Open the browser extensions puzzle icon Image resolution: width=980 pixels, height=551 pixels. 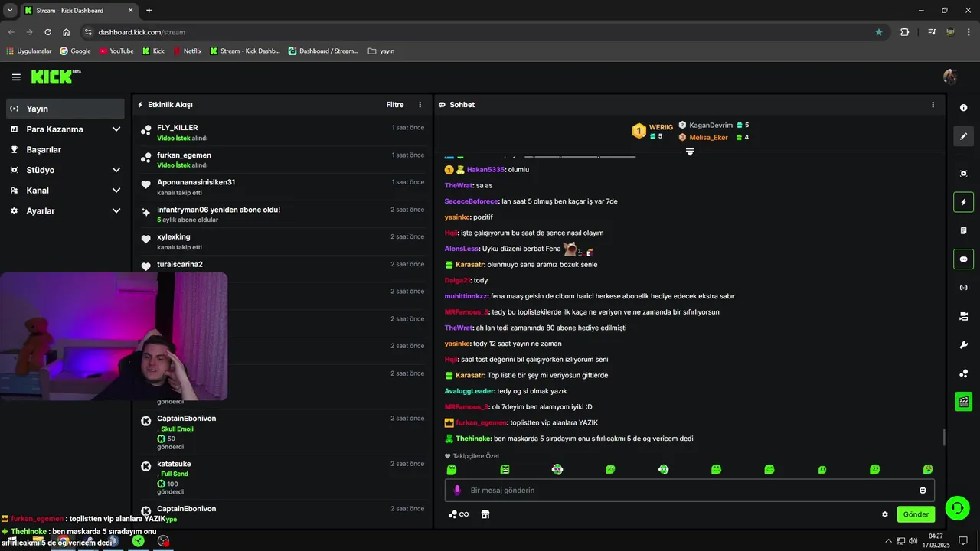coord(904,32)
